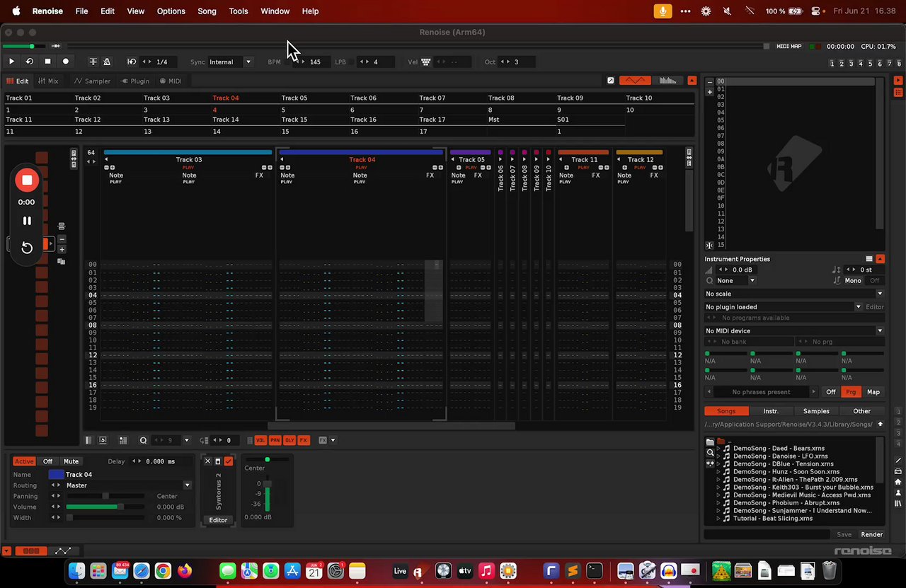Click the Width slider for Track 04
Screen dimensions: 906x588
pyautogui.click(x=105, y=517)
